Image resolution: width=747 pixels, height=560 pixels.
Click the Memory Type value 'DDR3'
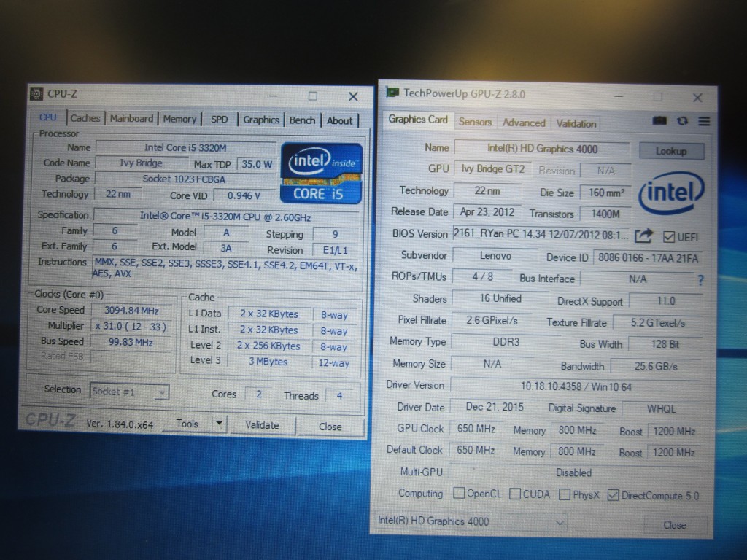coord(506,342)
